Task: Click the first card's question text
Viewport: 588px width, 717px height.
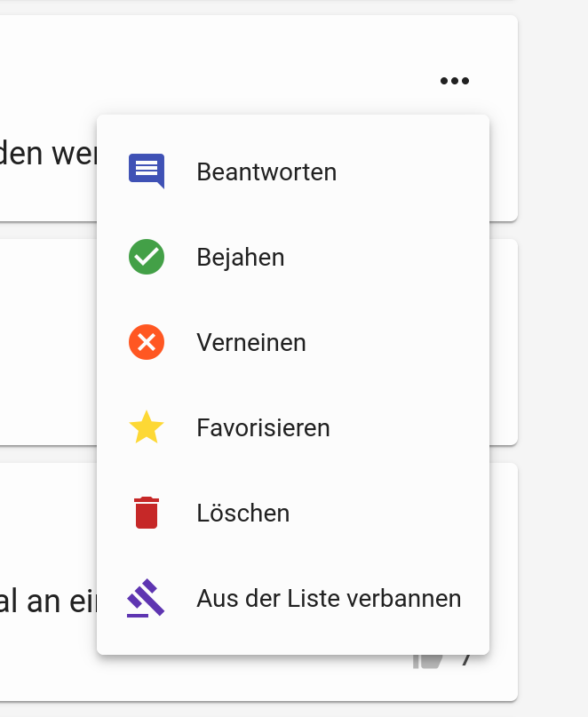Action: (44, 154)
